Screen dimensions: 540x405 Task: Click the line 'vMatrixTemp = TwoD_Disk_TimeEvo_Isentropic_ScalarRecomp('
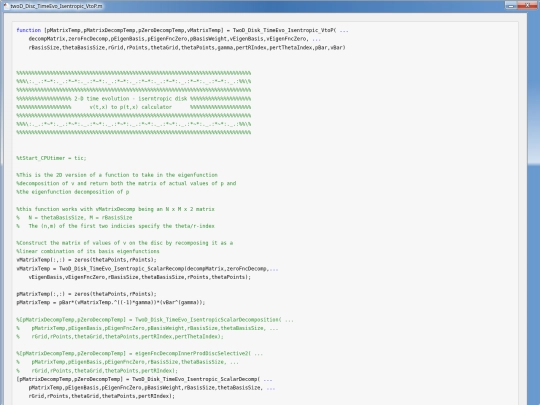coord(147,269)
